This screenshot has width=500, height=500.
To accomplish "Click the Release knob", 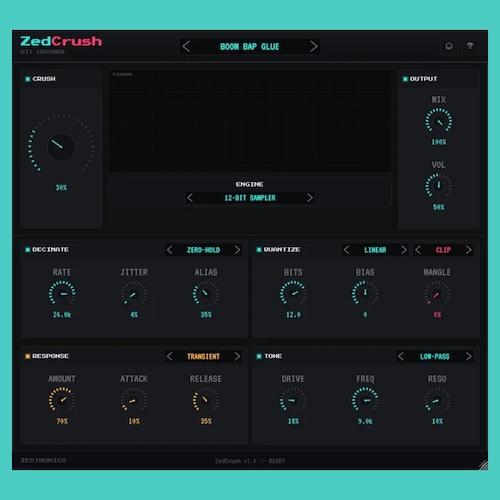I will (206, 400).
